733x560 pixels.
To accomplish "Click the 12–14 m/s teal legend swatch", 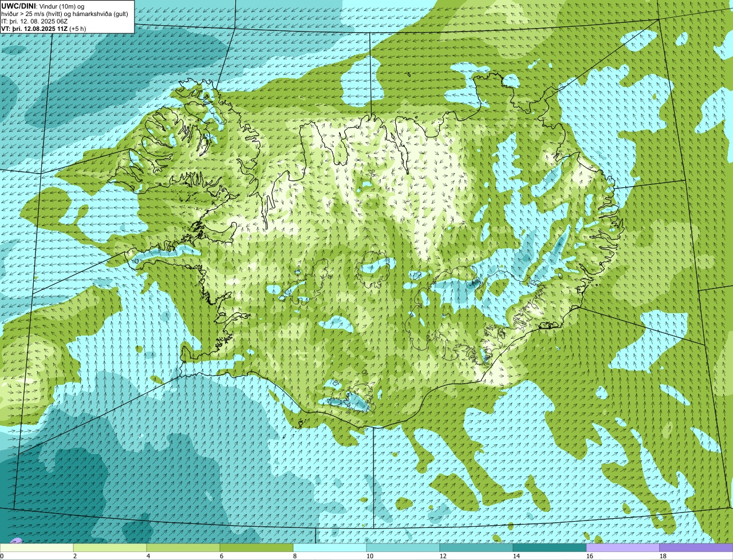I will [476, 547].
